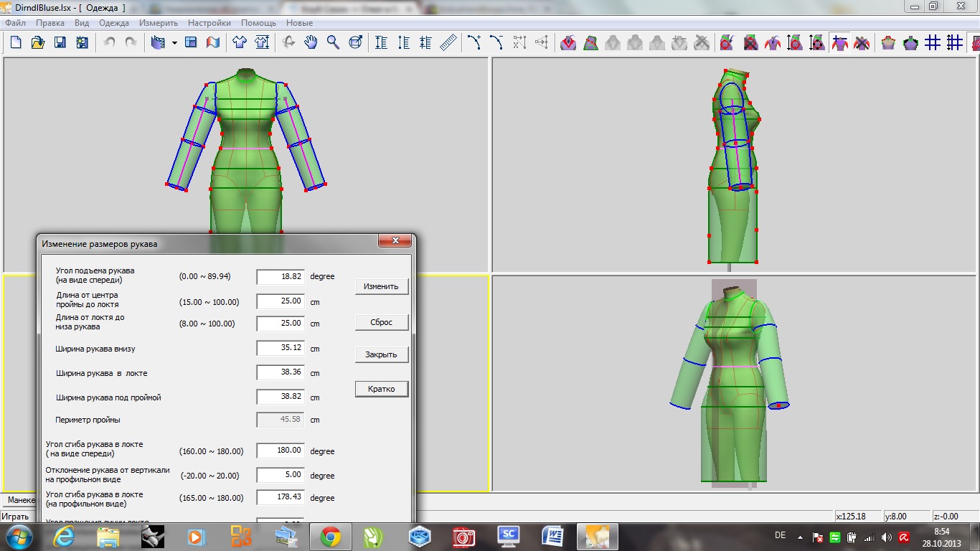Screen dimensions: 980x551
Task: Click the New file icon in toolbar
Action: 16,43
